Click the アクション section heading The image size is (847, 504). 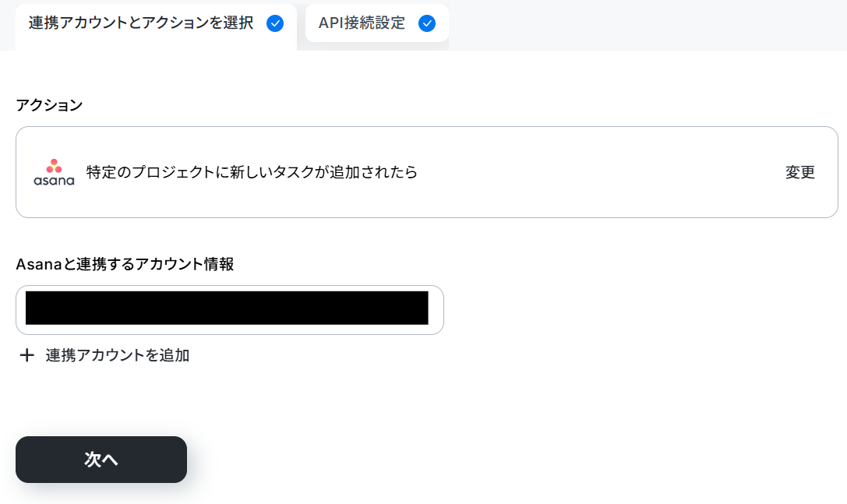tap(49, 105)
